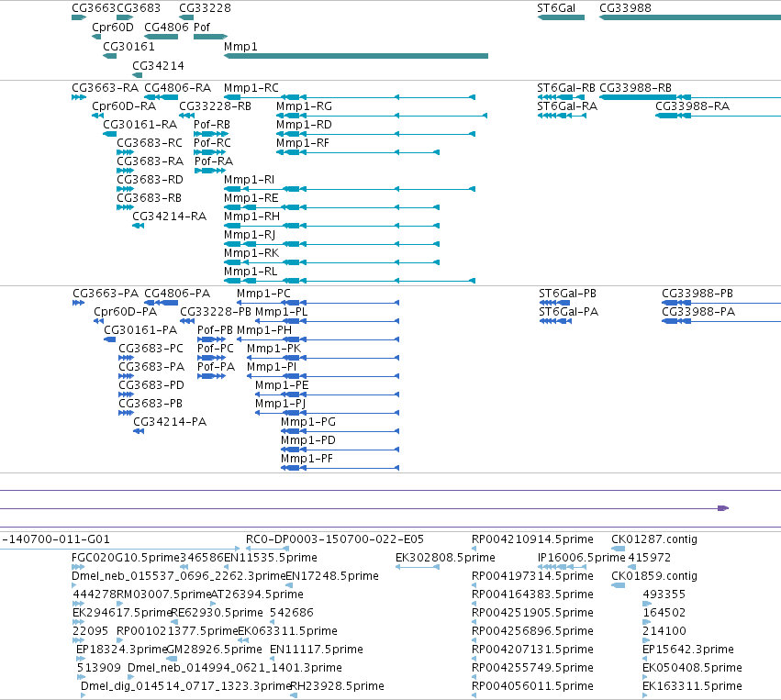Select the Pof gene glyph
781x700 pixels.
210,37
